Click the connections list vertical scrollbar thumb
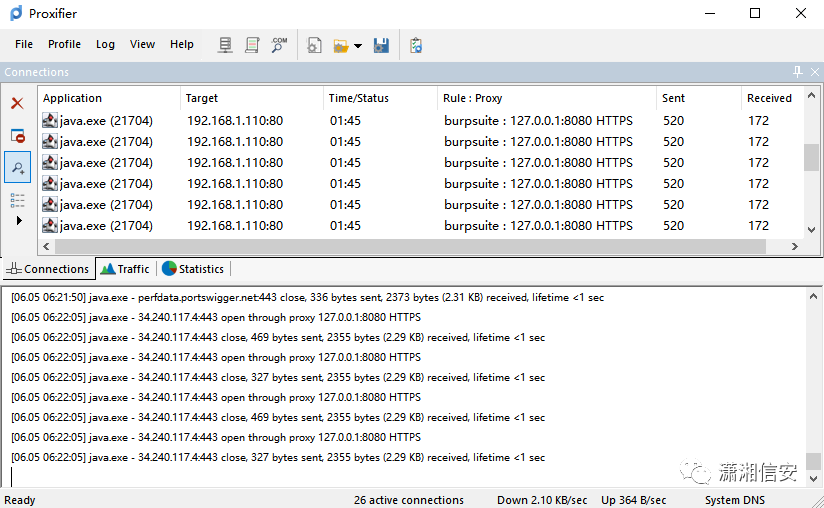The width and height of the screenshot is (824, 508). coord(811,157)
